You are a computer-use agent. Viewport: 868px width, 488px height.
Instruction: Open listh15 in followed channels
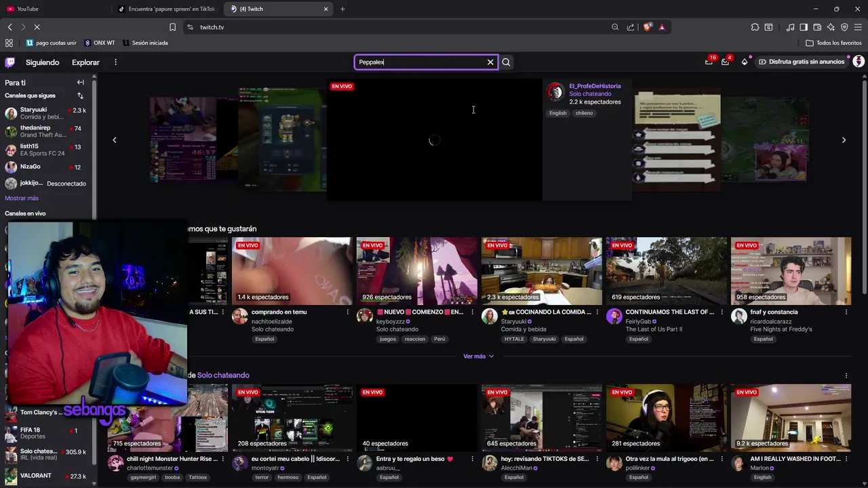pos(45,150)
